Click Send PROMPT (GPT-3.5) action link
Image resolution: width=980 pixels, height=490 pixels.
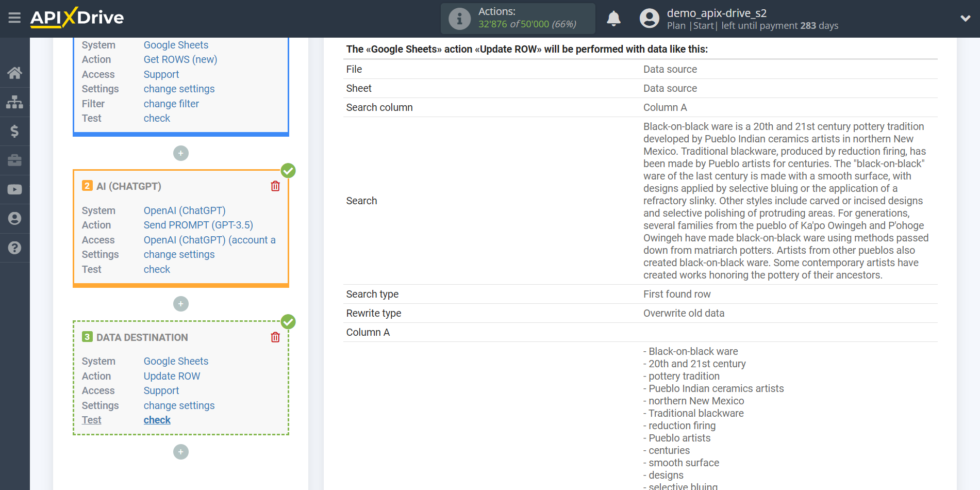point(198,225)
